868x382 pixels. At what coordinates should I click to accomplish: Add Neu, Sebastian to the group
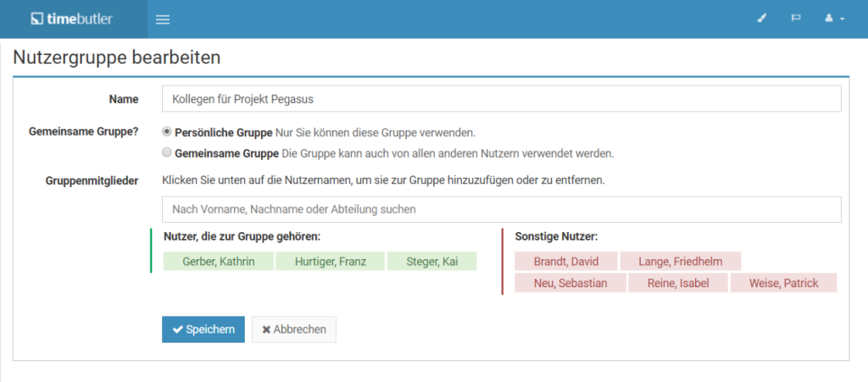tap(570, 283)
